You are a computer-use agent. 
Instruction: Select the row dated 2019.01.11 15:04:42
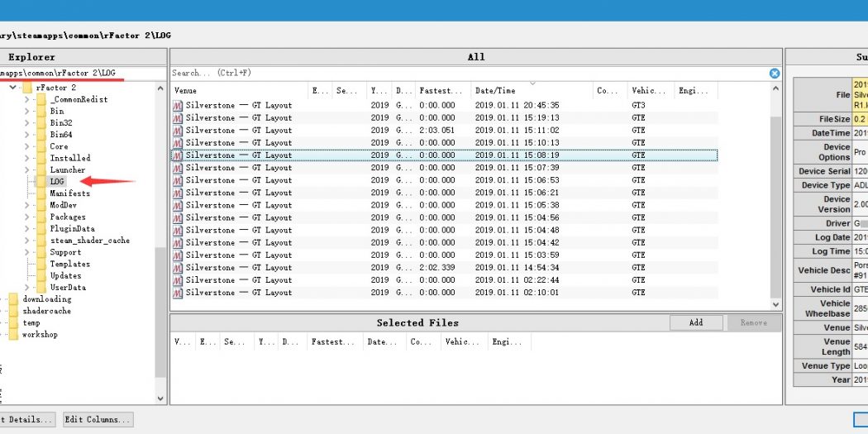pyautogui.click(x=445, y=242)
